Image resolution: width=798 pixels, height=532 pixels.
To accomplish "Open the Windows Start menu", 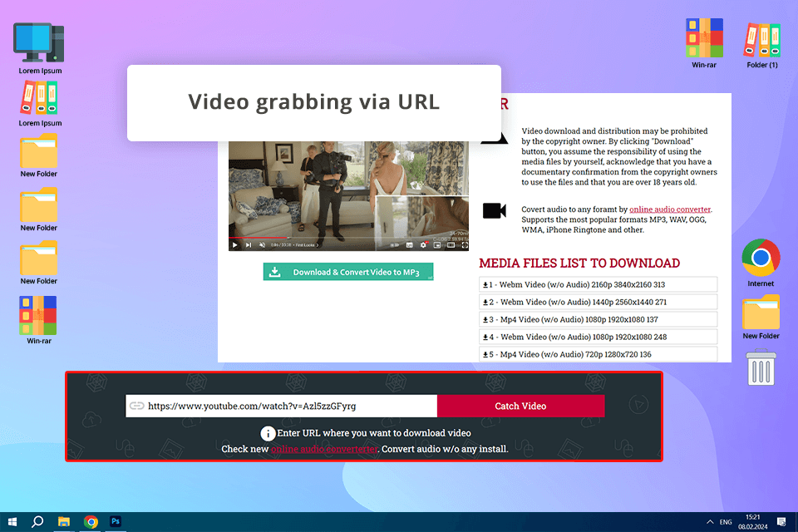I will [12, 522].
